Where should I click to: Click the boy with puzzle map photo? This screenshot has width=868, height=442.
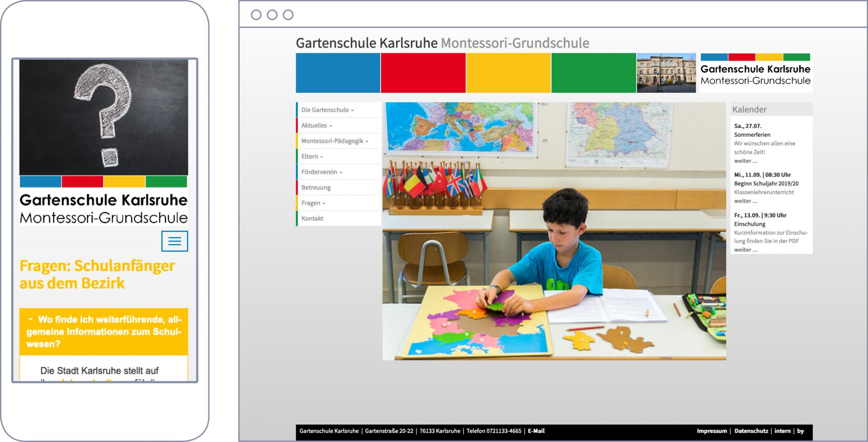(x=554, y=231)
